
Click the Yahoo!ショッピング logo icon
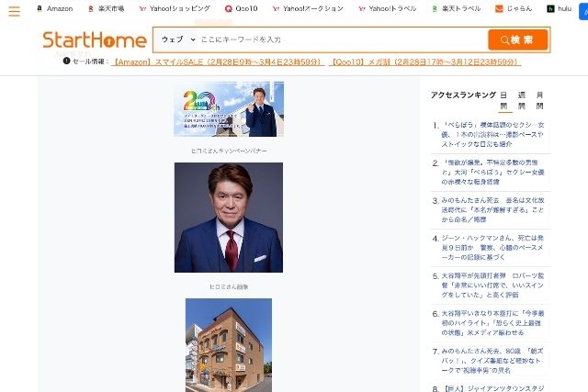pos(142,8)
